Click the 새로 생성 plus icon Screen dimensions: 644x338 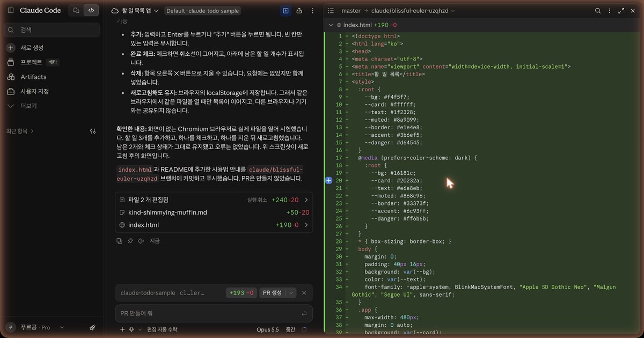(11, 48)
